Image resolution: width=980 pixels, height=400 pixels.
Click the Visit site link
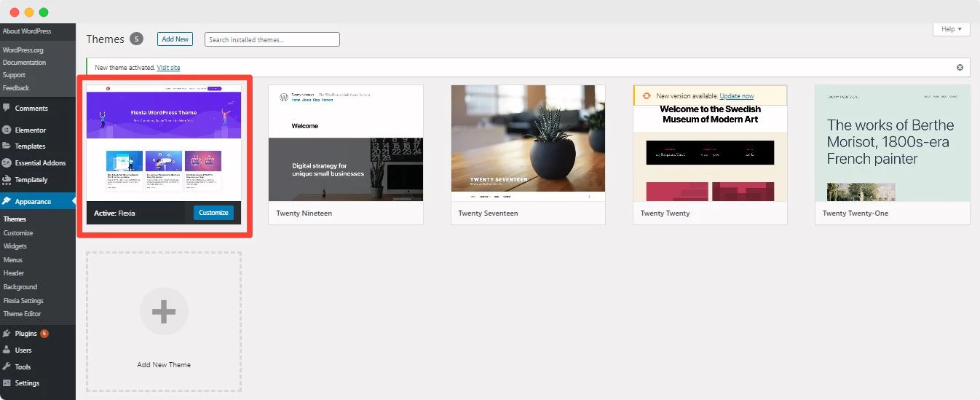point(168,68)
